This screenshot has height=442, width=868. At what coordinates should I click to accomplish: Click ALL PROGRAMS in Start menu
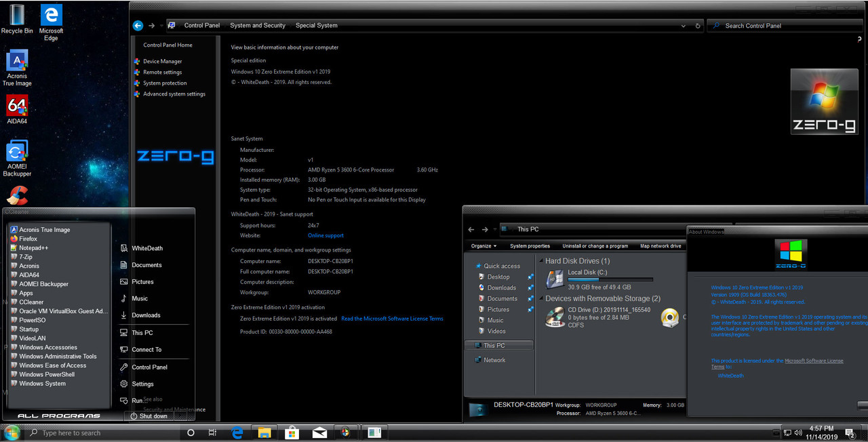(58, 416)
